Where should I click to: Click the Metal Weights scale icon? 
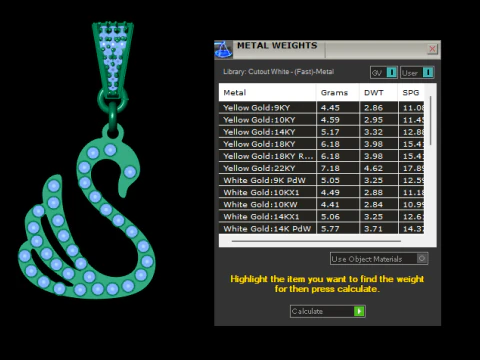click(x=223, y=49)
